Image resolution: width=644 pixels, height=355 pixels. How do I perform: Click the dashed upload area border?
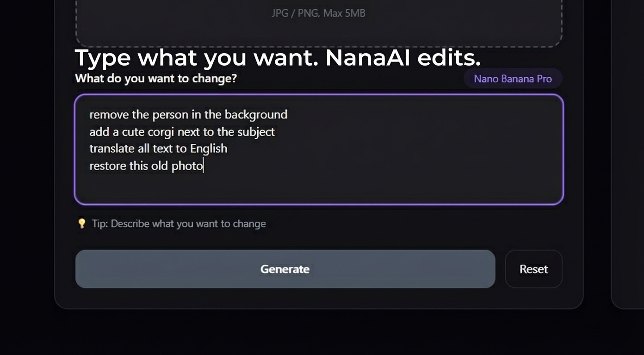point(318,46)
